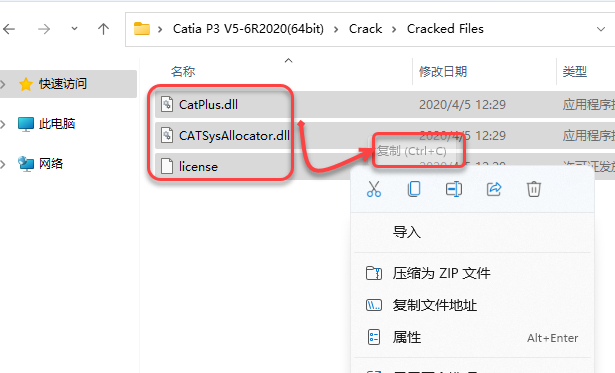Select the CatPlus.dll file
615x373 pixels.
[208, 104]
